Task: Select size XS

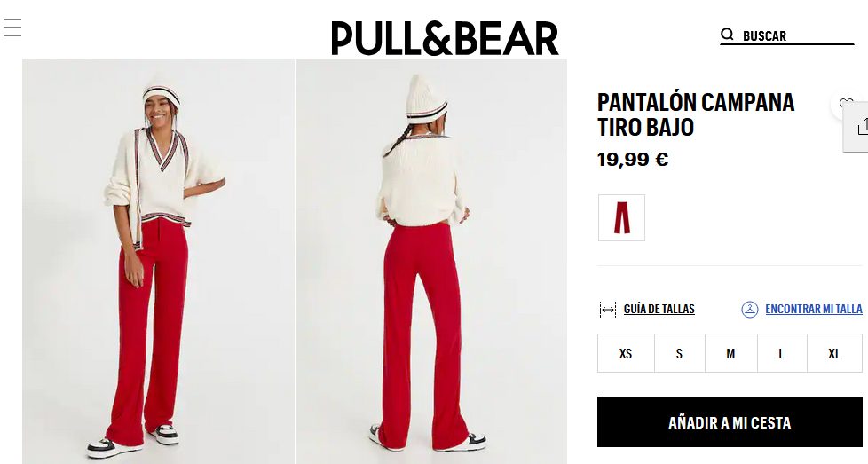Action: 626,353
